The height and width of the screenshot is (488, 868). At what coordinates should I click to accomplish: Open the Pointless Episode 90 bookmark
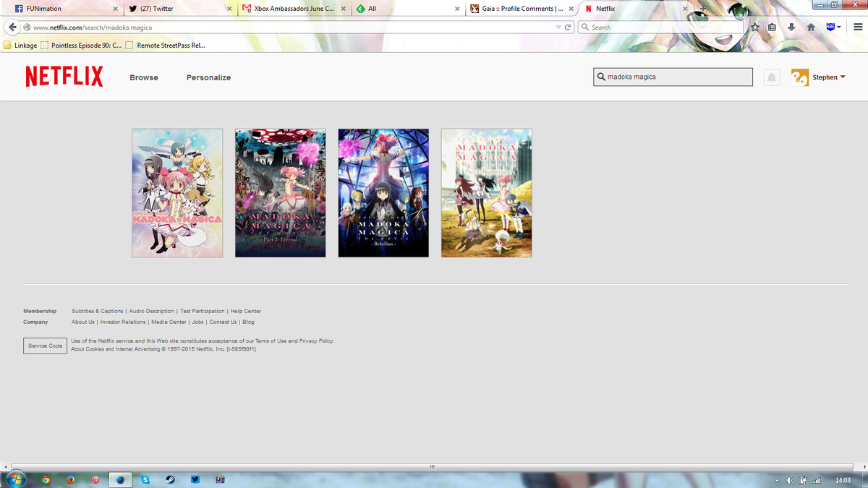[x=81, y=45]
